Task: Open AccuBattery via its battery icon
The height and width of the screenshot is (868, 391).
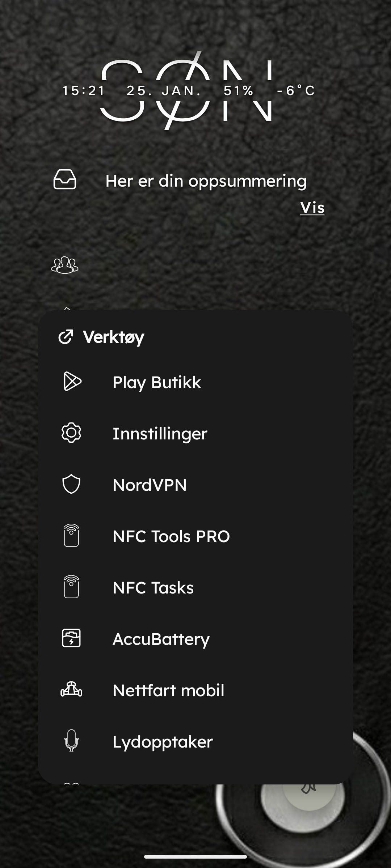Action: [71, 638]
